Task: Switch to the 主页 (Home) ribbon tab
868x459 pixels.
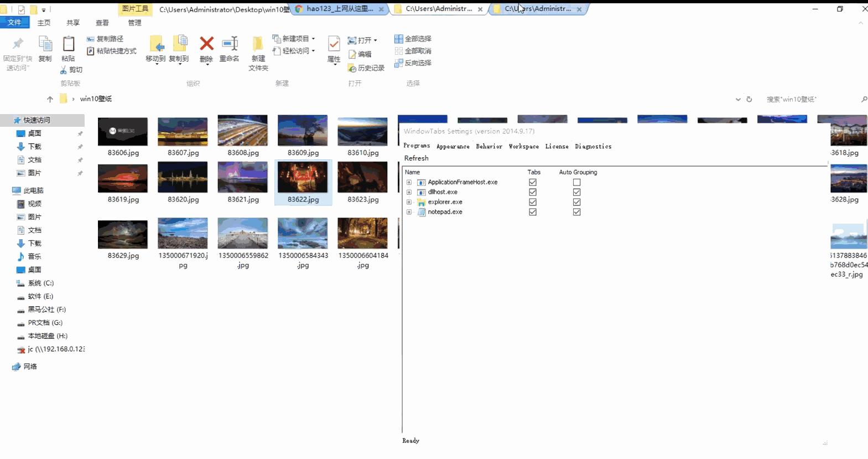Action: tap(44, 23)
